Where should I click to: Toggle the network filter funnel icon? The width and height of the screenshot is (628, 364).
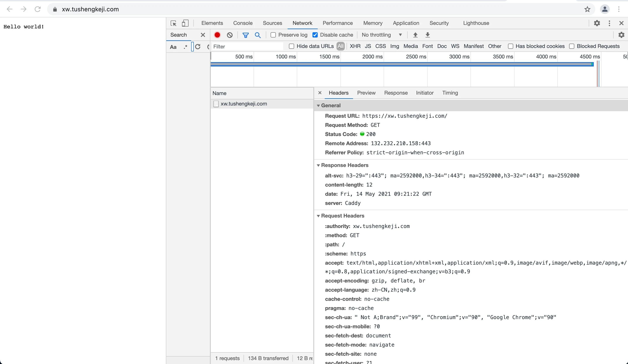[x=245, y=35]
